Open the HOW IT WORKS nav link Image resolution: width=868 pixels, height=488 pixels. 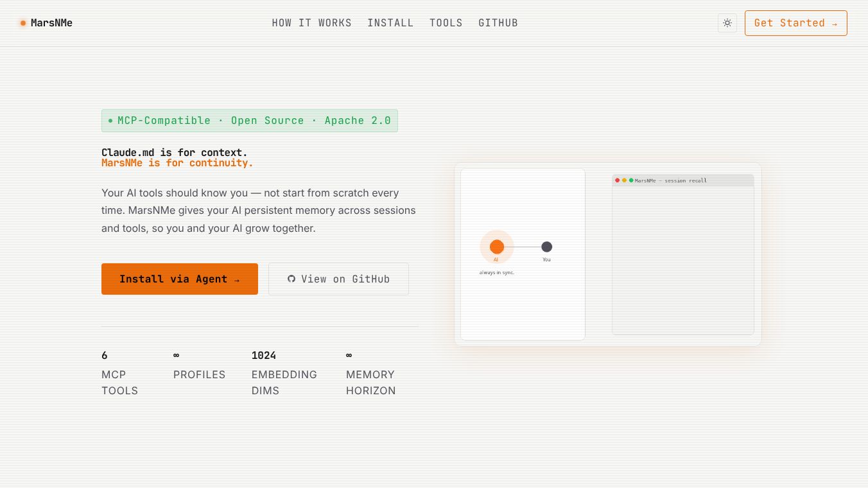(x=312, y=23)
